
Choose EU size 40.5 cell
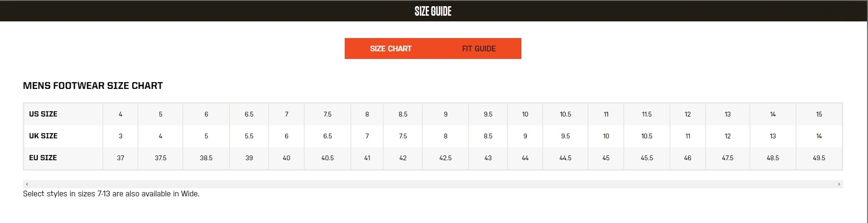pyautogui.click(x=328, y=158)
